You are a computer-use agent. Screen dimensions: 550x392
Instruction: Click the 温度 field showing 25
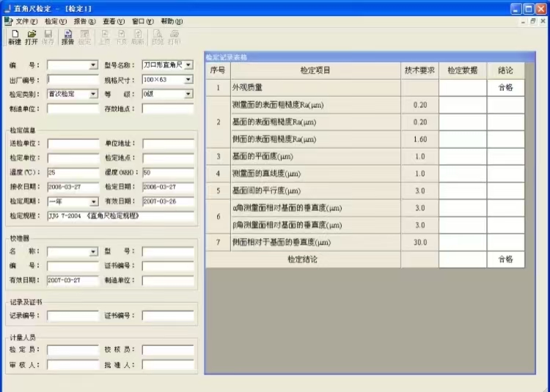coord(73,173)
